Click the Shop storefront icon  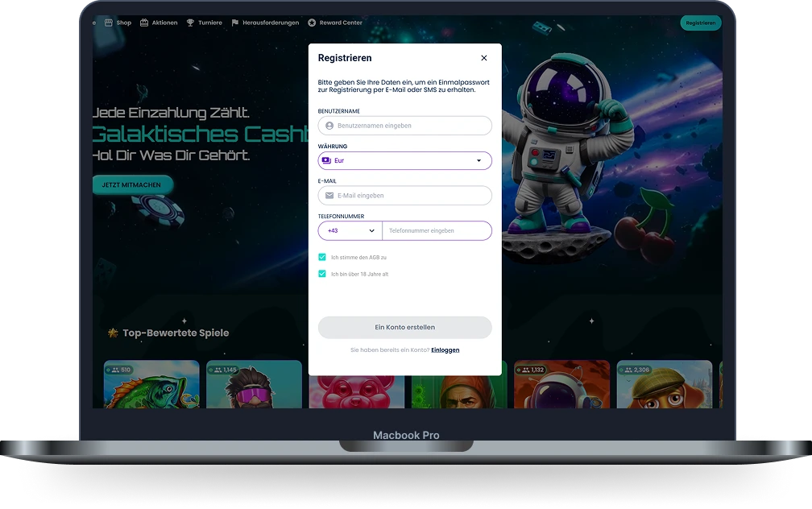[108, 23]
